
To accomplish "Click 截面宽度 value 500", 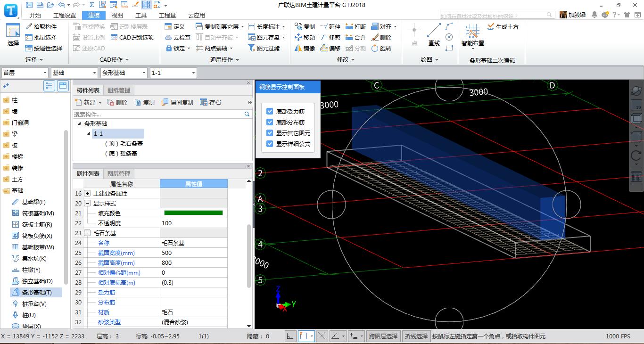I will pos(194,253).
